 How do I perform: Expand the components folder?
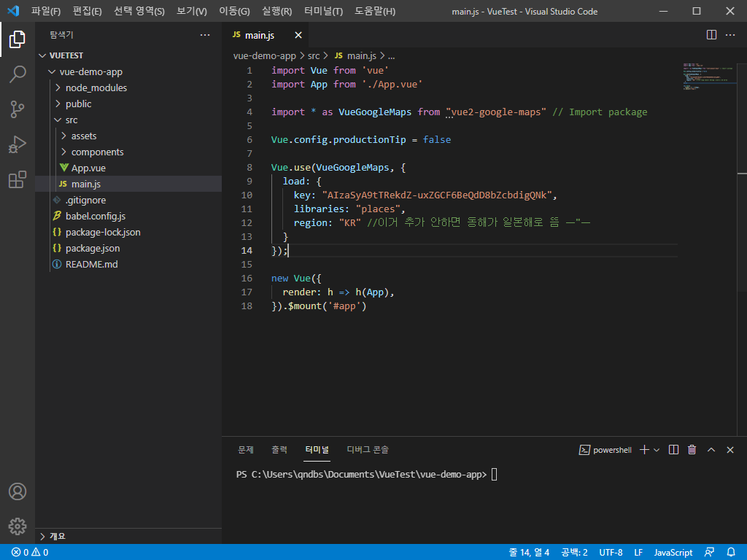[x=128, y=152]
